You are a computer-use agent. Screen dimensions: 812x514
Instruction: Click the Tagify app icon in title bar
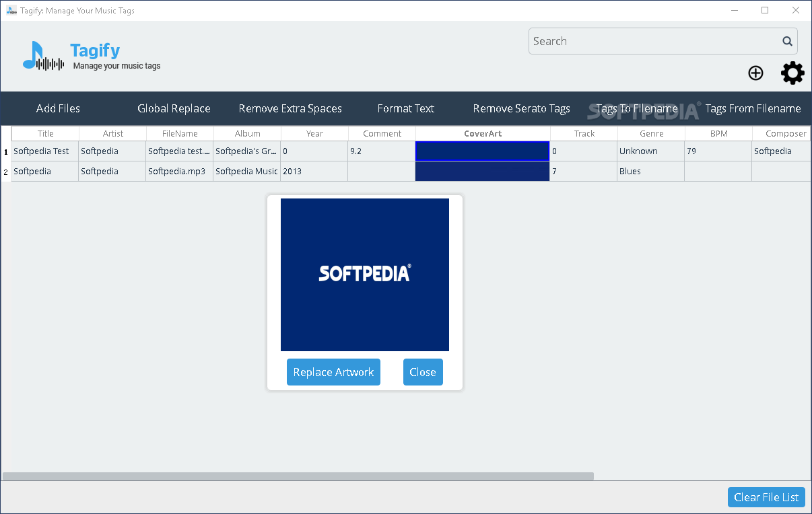[x=11, y=10]
